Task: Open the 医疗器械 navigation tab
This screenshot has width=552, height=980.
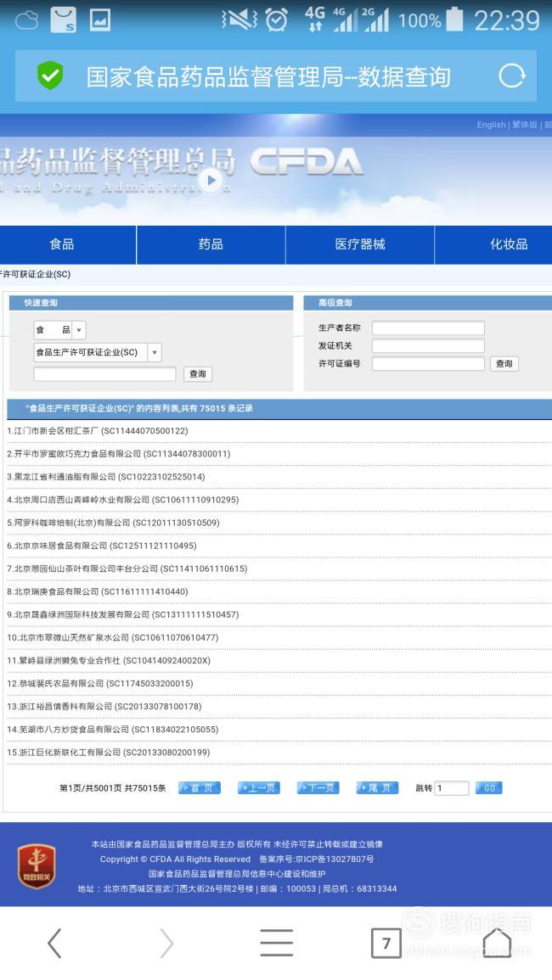Action: pyautogui.click(x=360, y=244)
